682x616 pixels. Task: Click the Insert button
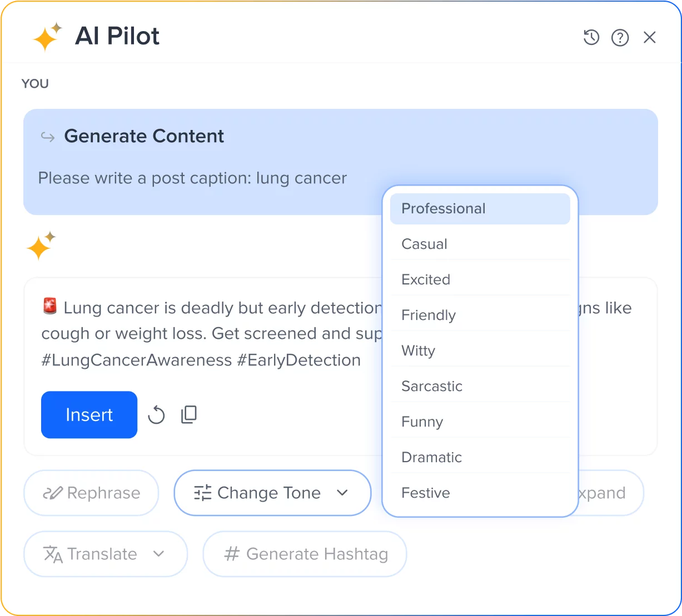(89, 414)
